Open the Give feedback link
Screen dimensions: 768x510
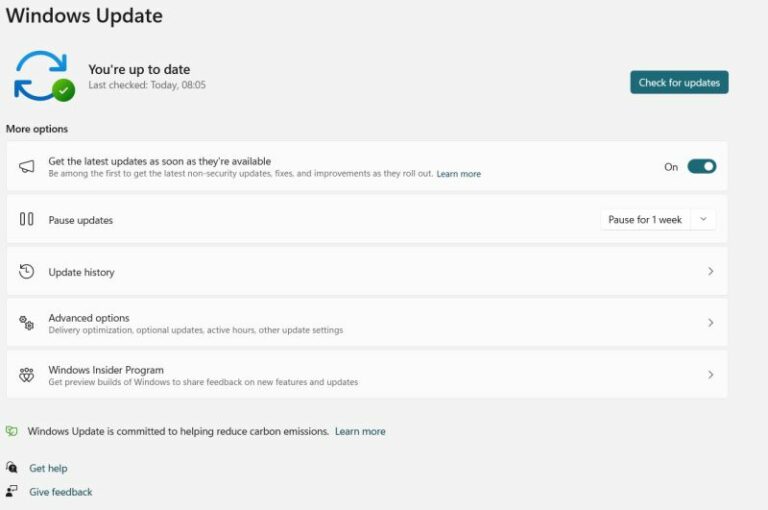click(x=60, y=492)
